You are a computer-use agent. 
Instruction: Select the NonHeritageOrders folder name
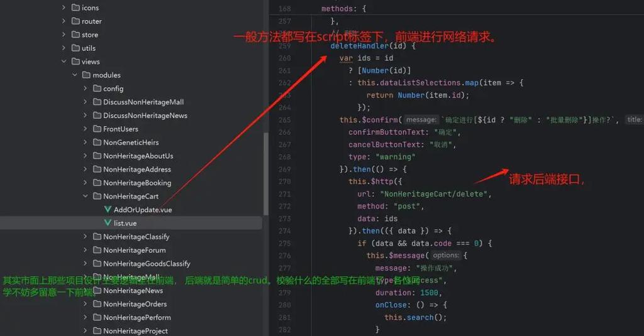(135, 304)
